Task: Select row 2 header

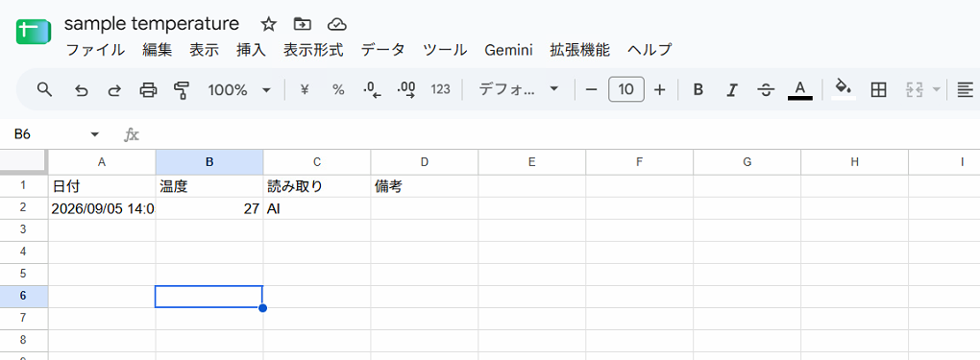Action: point(24,208)
